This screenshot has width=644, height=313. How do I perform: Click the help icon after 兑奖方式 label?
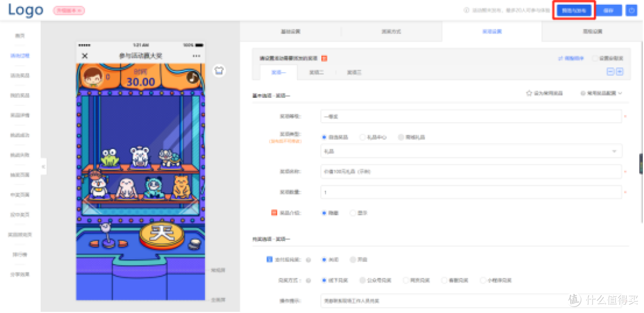[308, 281]
